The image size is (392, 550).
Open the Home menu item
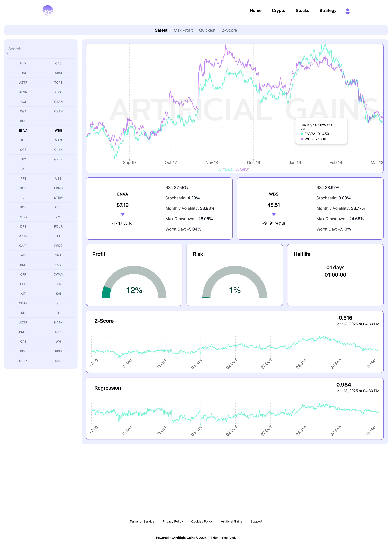tap(256, 10)
